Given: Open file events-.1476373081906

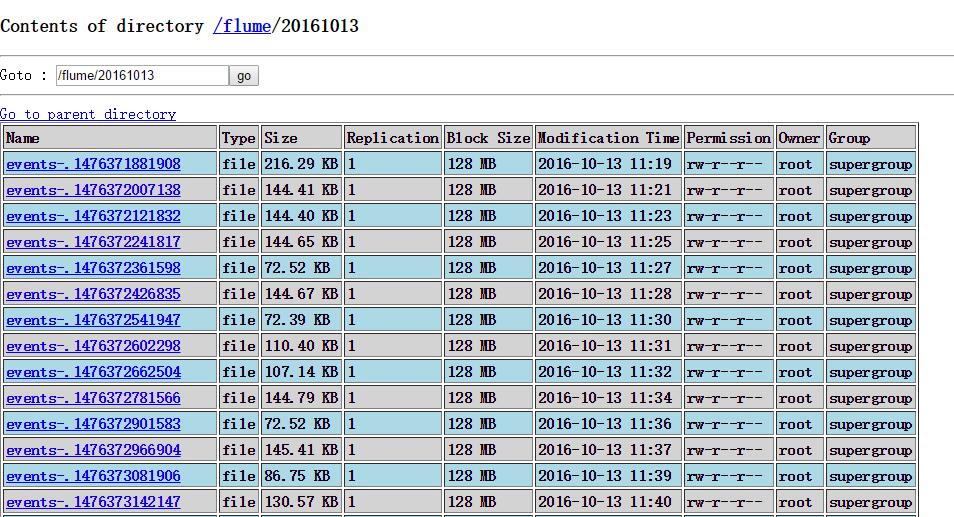Looking at the screenshot, I should (93, 476).
